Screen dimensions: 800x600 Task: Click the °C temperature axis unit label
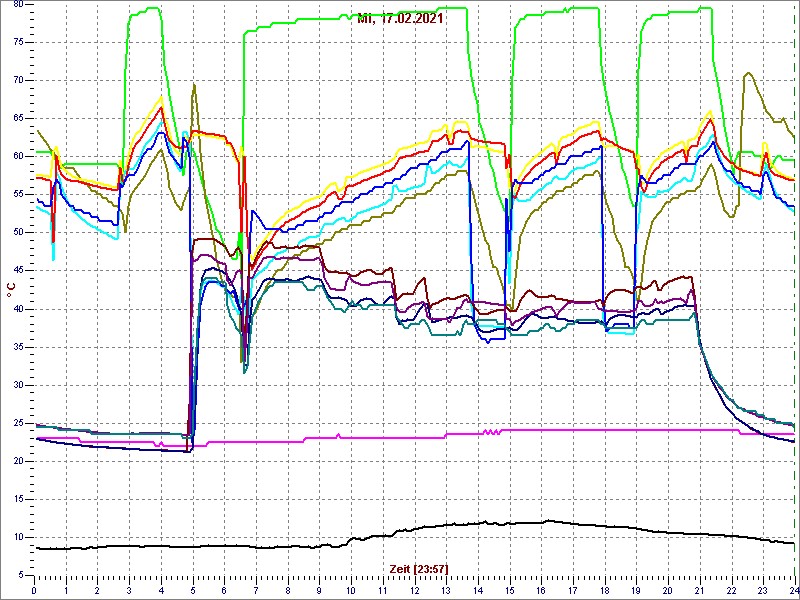(x=11, y=290)
